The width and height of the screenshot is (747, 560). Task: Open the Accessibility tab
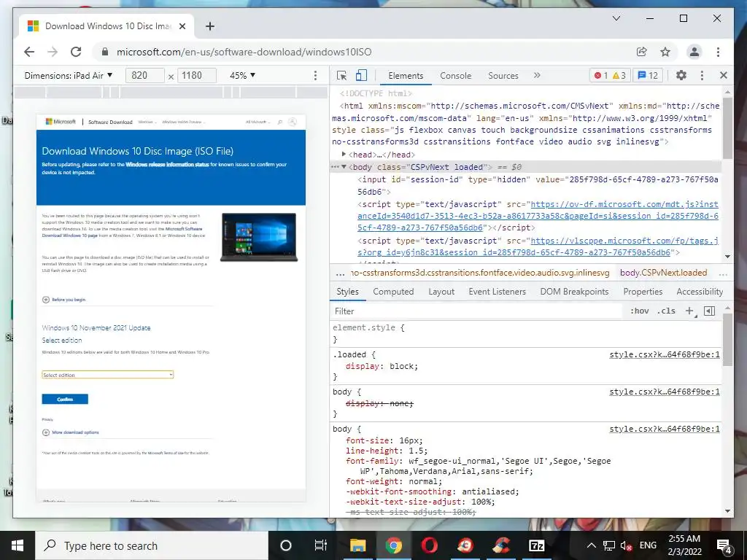tap(700, 292)
